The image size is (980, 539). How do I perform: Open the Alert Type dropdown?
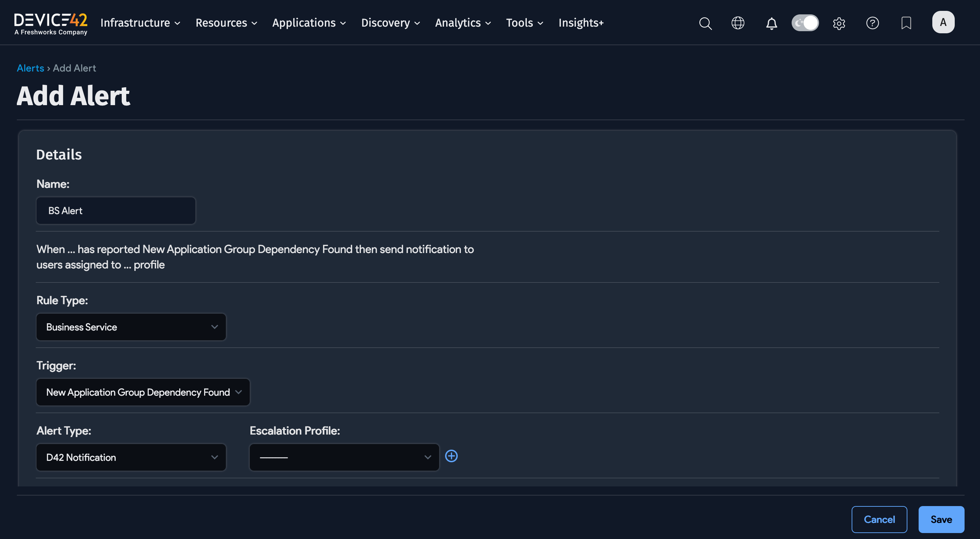131,457
